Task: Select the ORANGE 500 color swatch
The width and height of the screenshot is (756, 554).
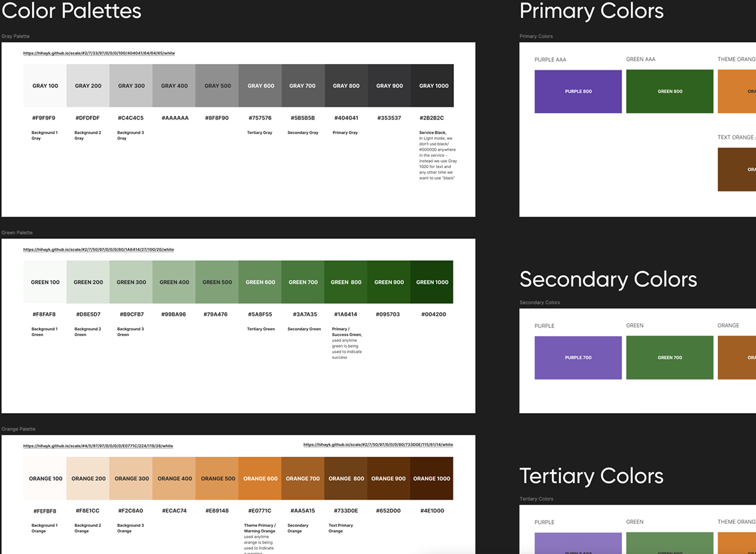Action: point(217,478)
